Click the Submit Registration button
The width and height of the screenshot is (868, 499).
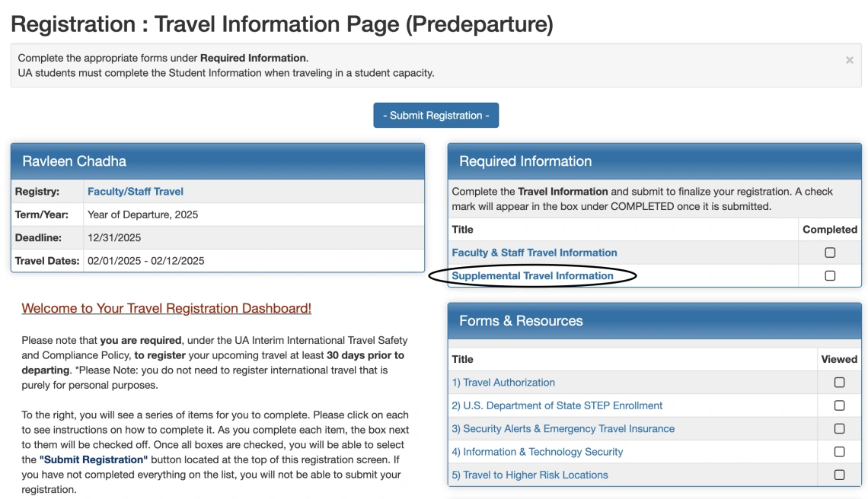[x=436, y=115]
